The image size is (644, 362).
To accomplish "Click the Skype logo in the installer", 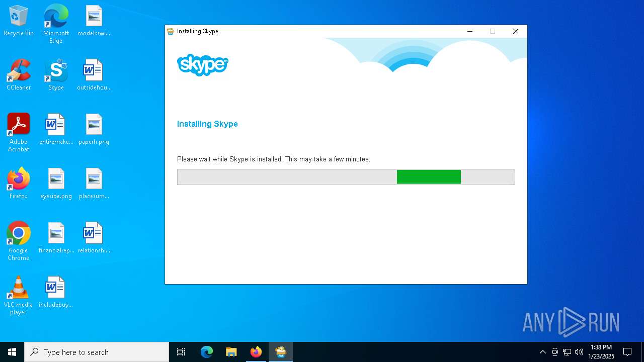I will pos(203,65).
